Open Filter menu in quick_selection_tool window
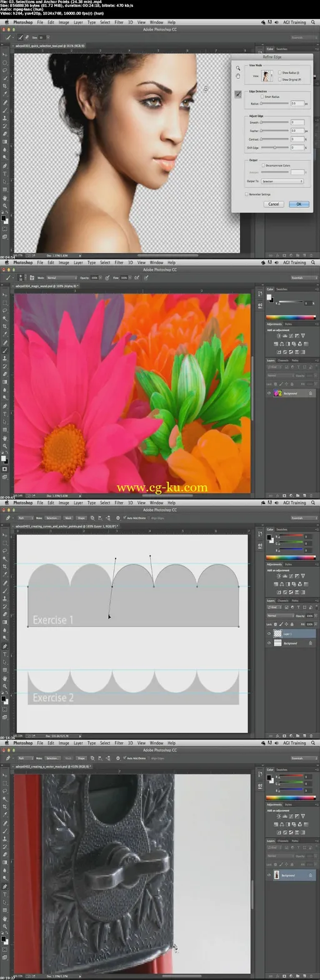Screen dimensions: 320x980 pyautogui.click(x=119, y=22)
